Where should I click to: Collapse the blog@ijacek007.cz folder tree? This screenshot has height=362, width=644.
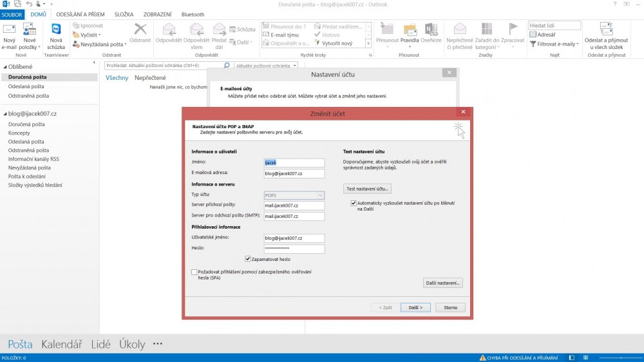pos(5,114)
